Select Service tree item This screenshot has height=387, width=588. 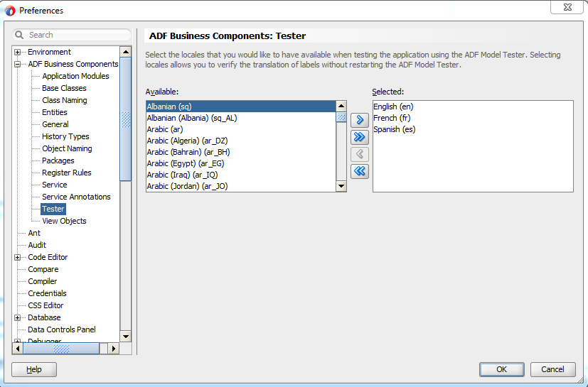pyautogui.click(x=54, y=185)
